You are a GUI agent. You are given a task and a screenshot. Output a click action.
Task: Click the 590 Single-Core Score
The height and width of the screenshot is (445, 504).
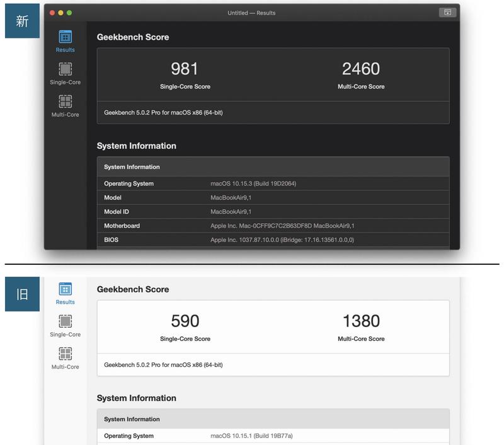[x=185, y=321]
